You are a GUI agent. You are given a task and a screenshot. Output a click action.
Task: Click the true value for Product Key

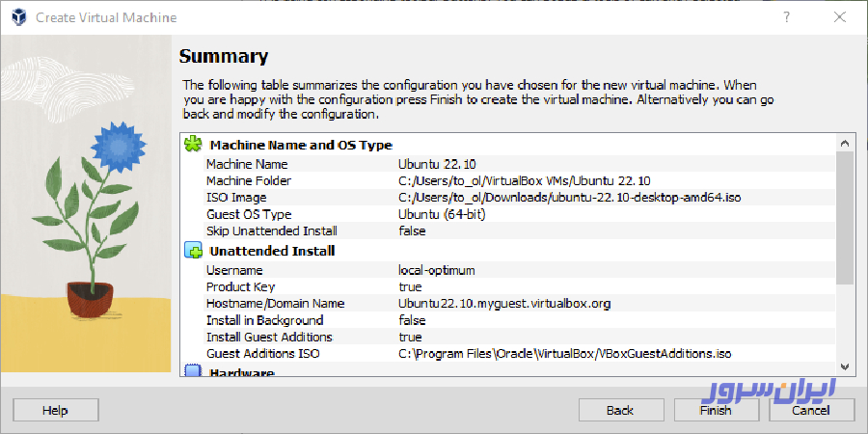[410, 286]
